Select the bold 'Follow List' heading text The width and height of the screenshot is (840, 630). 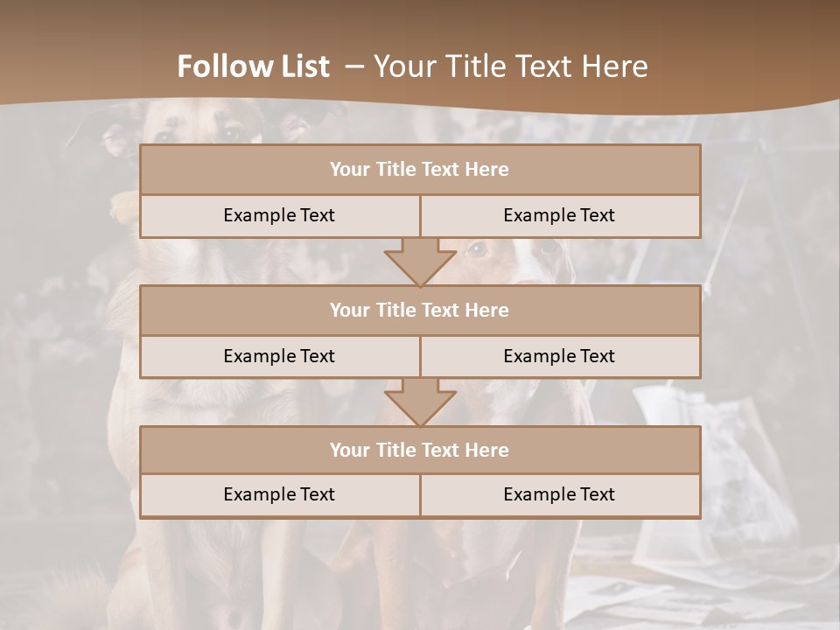point(254,66)
